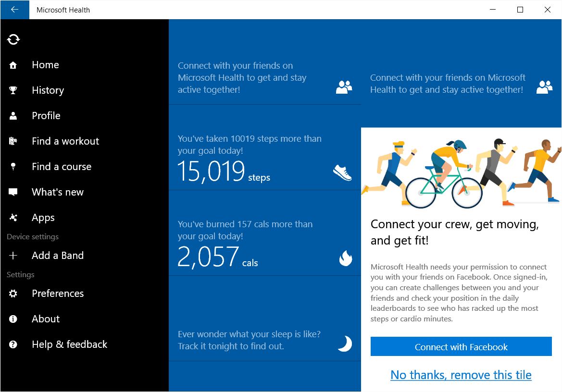Minimize the Microsoft Health window

(493, 10)
